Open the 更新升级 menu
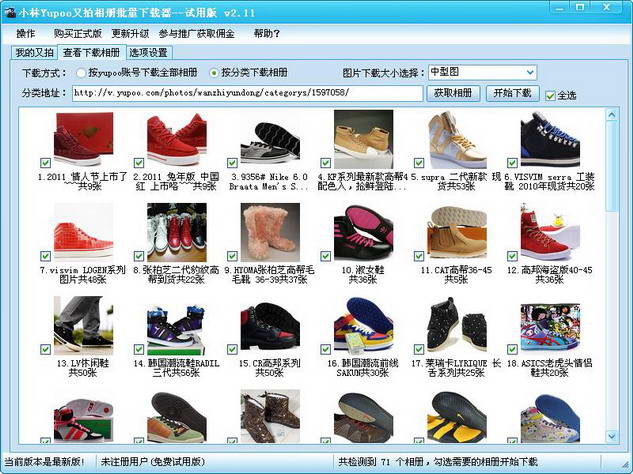Screen dimensions: 633x474 tap(130, 34)
